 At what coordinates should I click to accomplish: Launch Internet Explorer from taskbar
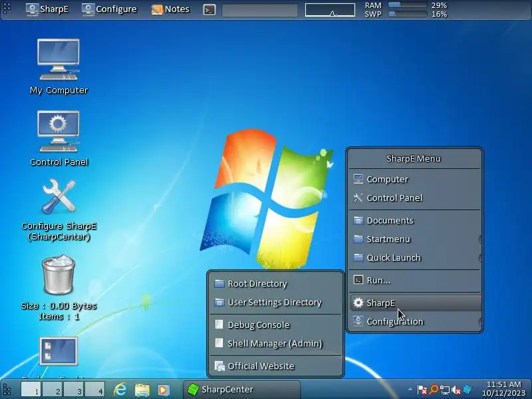point(120,390)
